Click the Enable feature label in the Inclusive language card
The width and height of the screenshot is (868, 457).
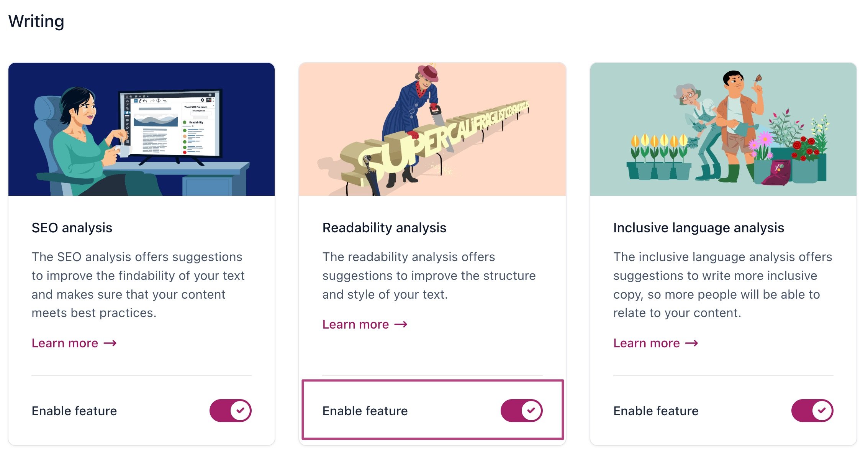656,411
